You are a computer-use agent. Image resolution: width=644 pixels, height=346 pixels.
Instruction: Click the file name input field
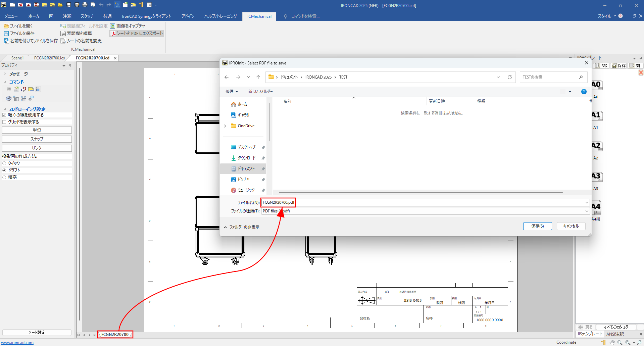[x=425, y=202]
